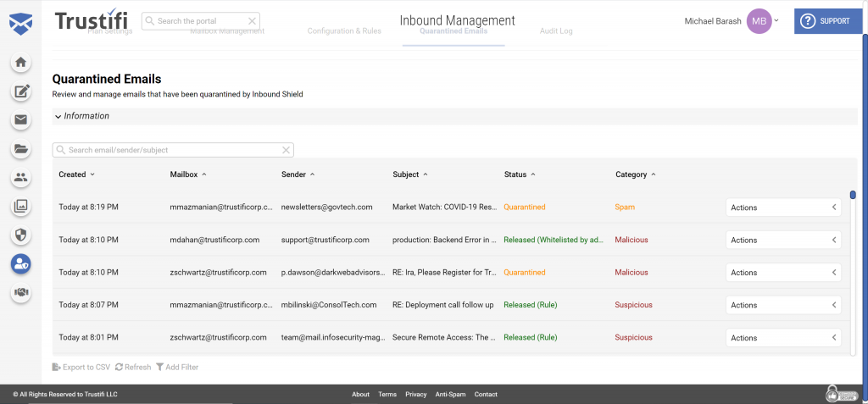Open the contacts people sidebar icon
Screen dimensions: 868x404
[x=21, y=178]
